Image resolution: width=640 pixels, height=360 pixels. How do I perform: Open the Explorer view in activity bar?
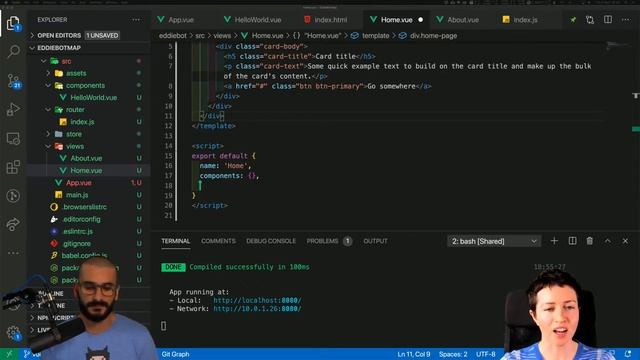(13, 23)
